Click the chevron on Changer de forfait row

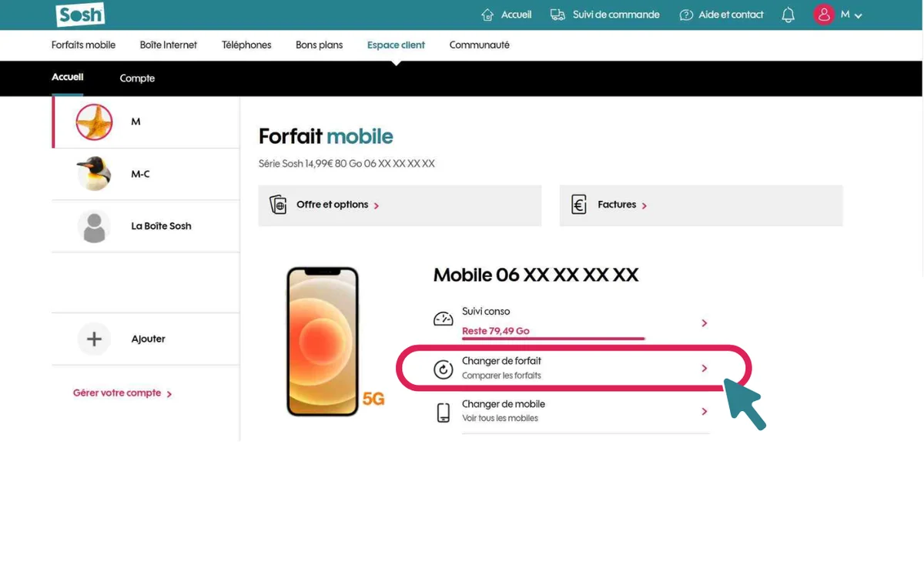[x=705, y=369]
